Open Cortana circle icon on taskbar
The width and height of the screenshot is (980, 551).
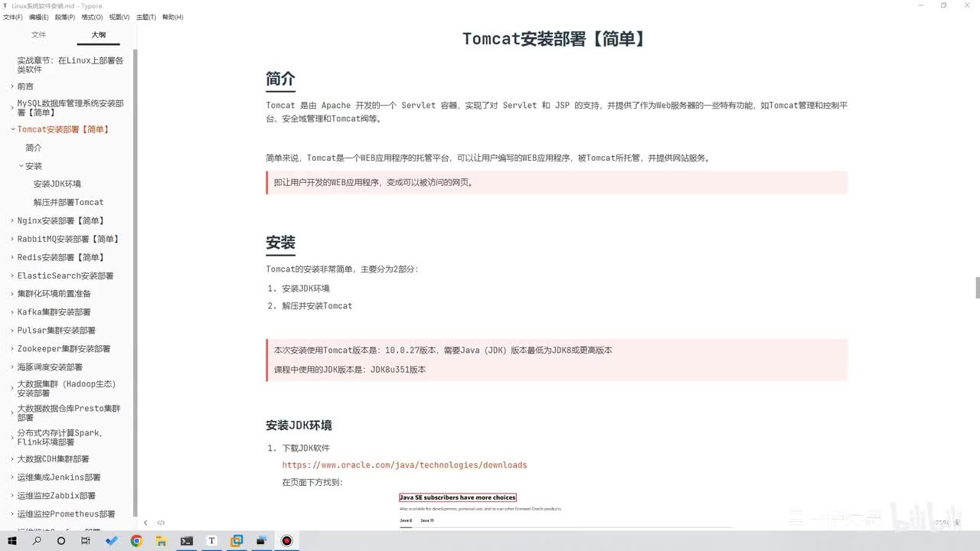pyautogui.click(x=61, y=540)
